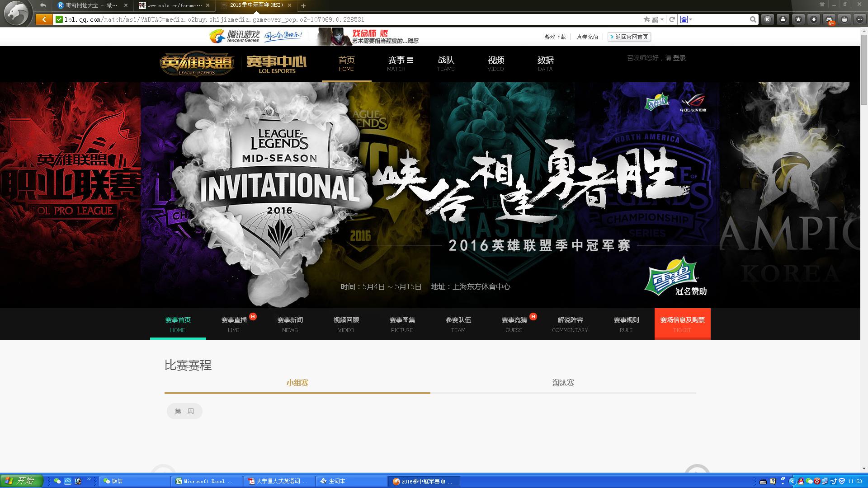This screenshot has width=868, height=488.
Task: Click the add-to-favorites star icon in address bar
Action: coord(646,19)
